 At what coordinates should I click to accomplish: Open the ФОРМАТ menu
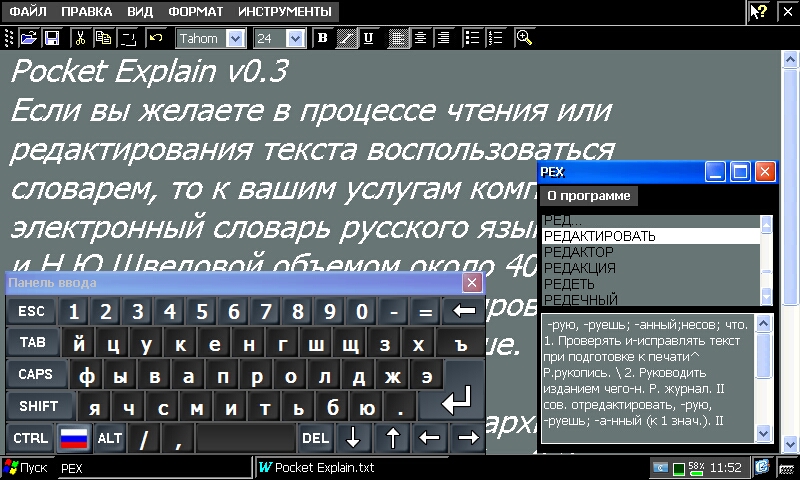pos(195,11)
